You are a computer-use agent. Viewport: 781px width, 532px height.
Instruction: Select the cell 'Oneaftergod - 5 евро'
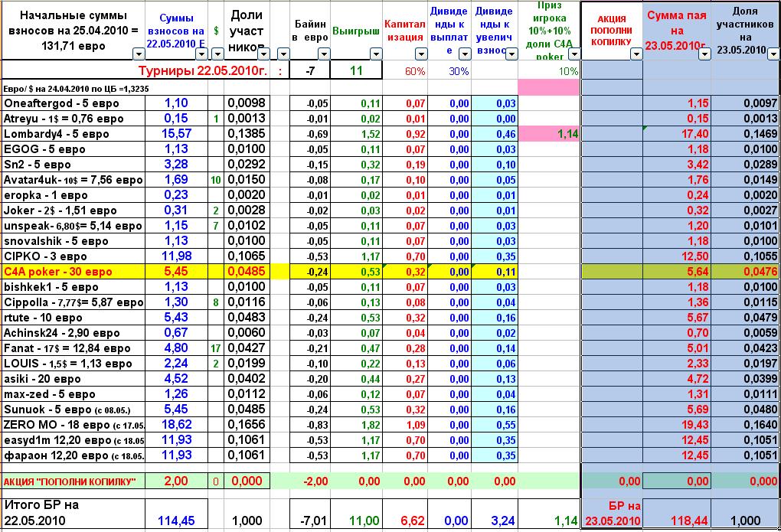(x=74, y=103)
